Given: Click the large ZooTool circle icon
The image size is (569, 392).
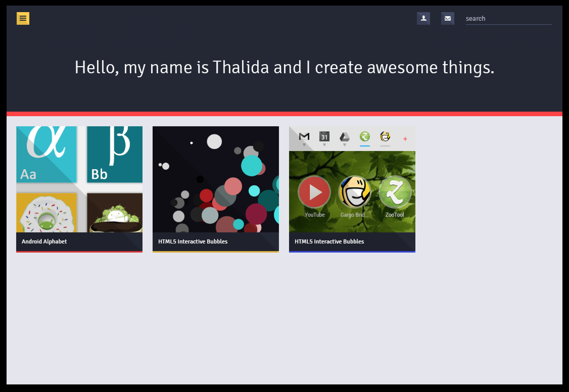Looking at the screenshot, I should [x=395, y=192].
